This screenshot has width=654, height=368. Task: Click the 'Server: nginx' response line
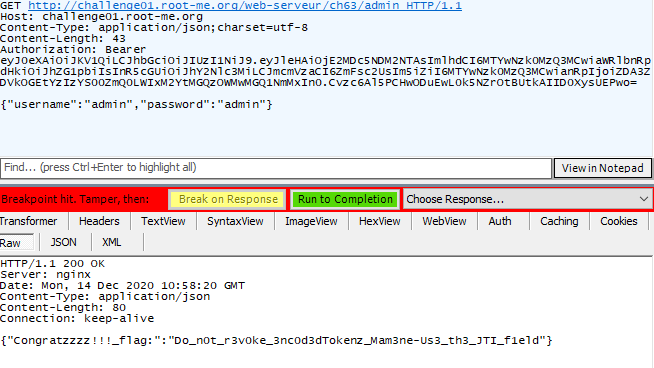(x=45, y=275)
